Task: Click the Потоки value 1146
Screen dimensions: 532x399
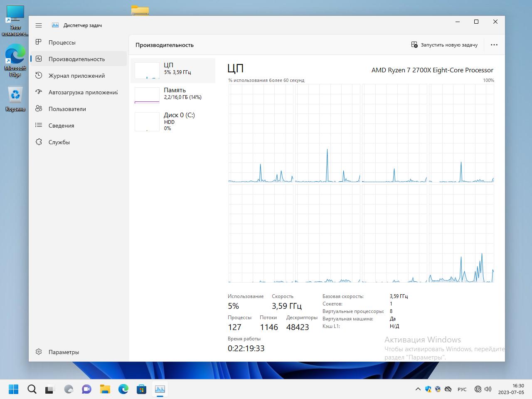Action: pyautogui.click(x=269, y=327)
